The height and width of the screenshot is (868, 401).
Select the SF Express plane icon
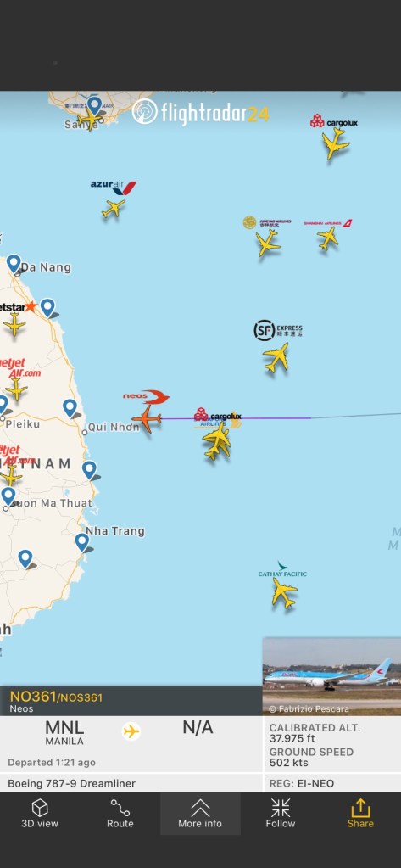tap(276, 357)
